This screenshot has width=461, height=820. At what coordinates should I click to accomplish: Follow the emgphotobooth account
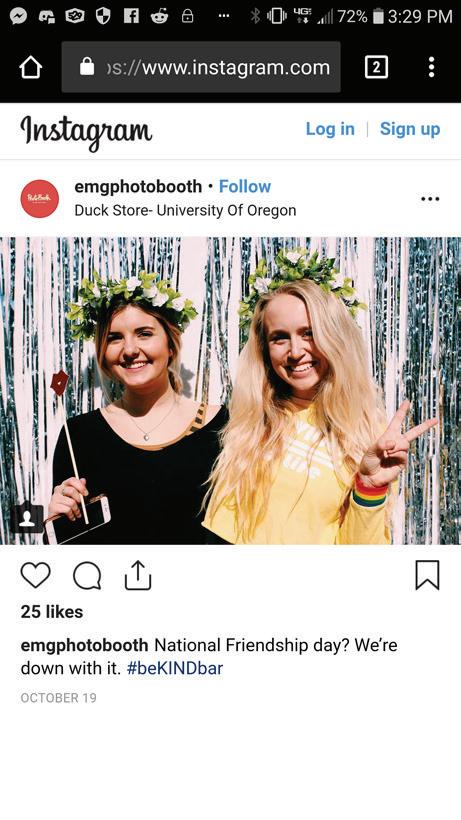pos(245,186)
